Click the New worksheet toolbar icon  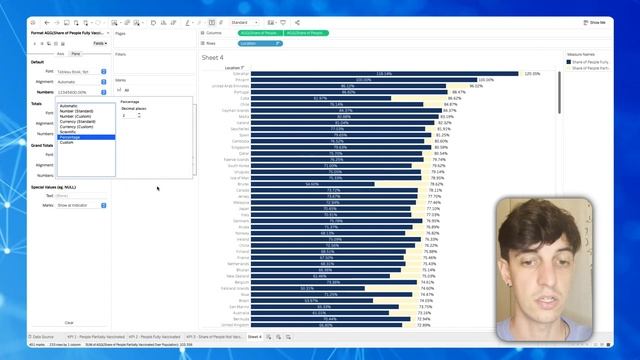(x=115, y=23)
